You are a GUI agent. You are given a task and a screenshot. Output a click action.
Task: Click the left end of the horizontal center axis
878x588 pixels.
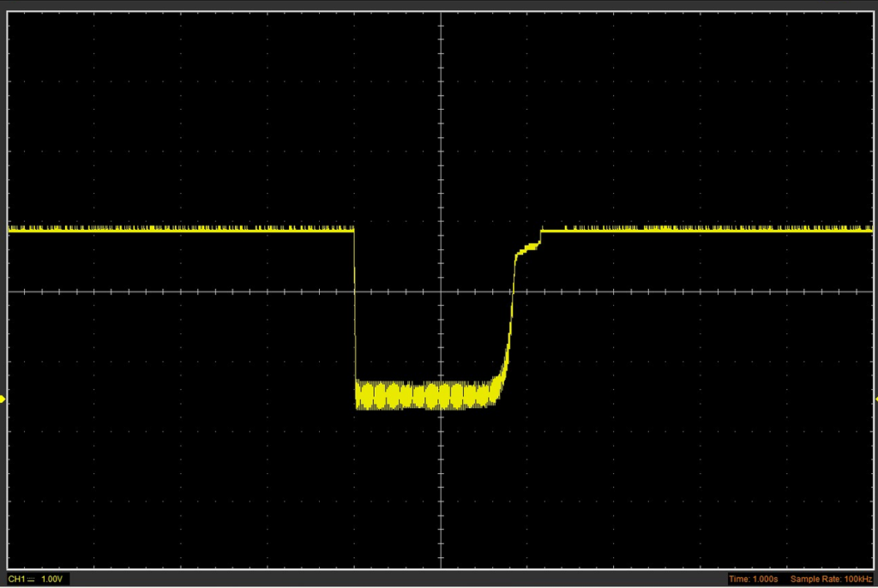click(10, 292)
